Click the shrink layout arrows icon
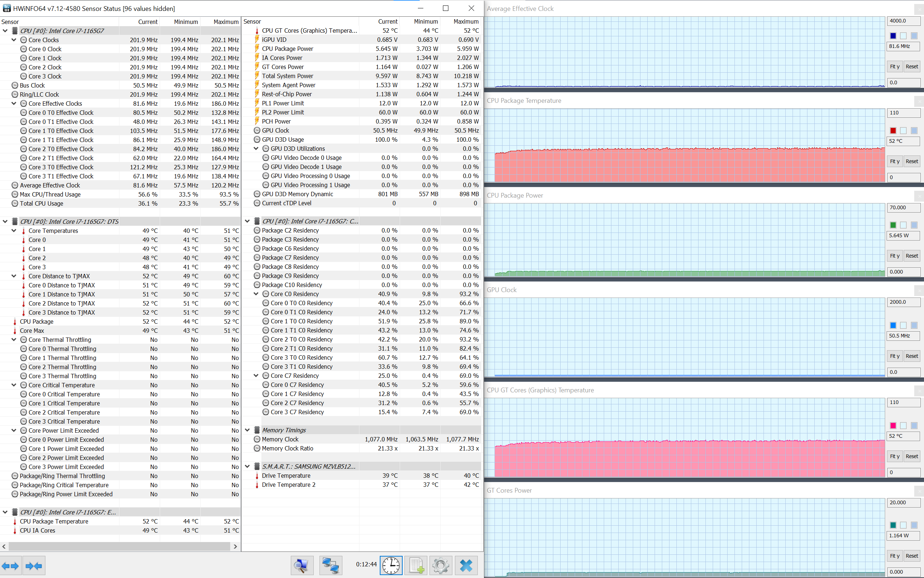This screenshot has width=924, height=578. 34,566
